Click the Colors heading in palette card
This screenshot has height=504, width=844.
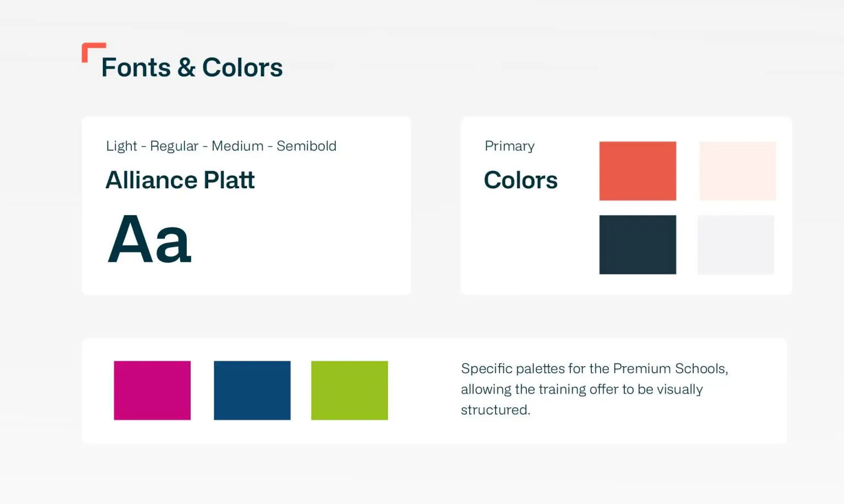click(520, 180)
